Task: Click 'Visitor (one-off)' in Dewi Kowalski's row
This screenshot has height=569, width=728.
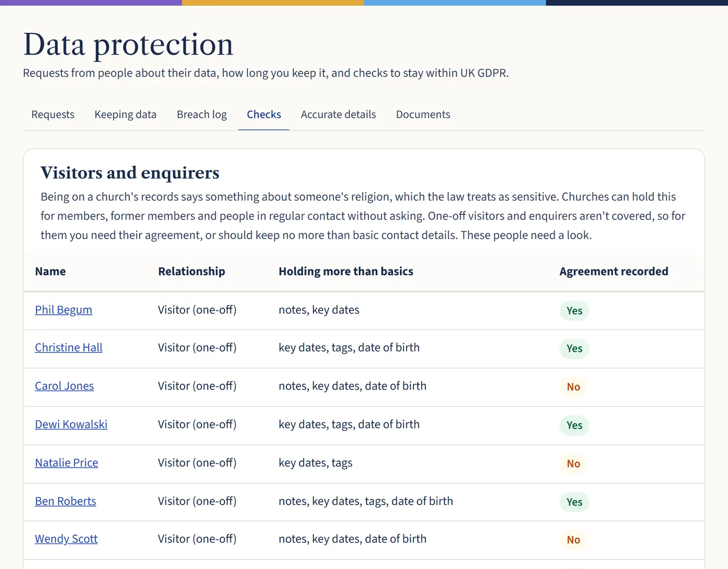Action: [x=197, y=424]
